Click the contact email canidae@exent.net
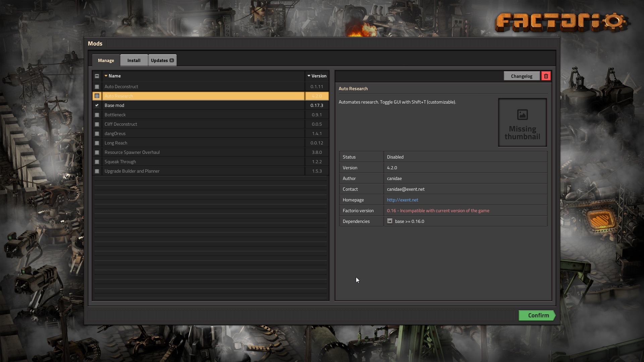 click(x=406, y=189)
